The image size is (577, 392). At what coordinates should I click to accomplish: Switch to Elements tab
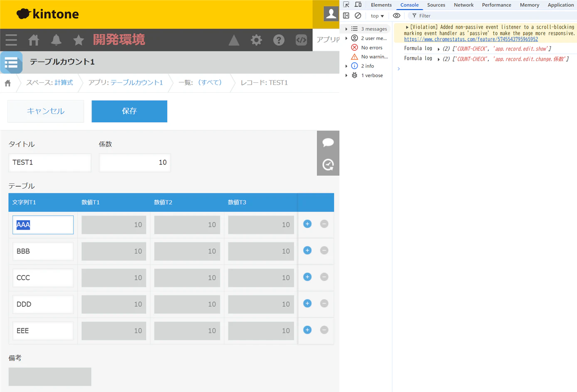[381, 5]
